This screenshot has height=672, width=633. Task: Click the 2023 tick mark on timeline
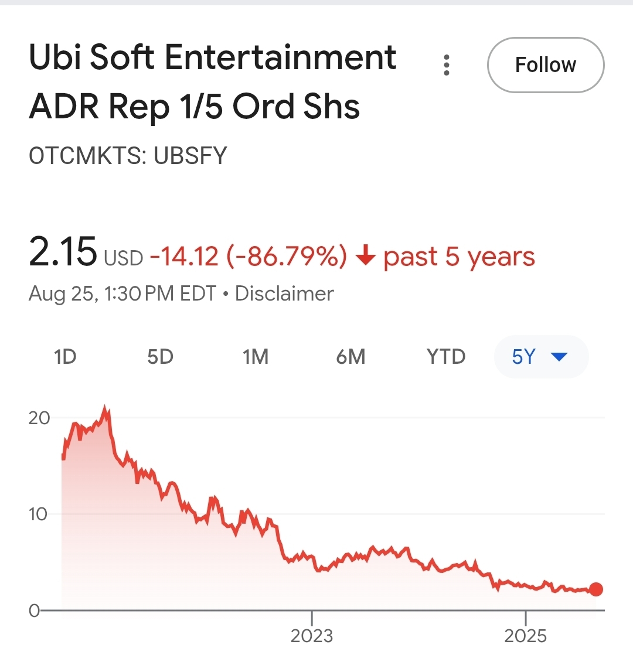click(x=312, y=618)
